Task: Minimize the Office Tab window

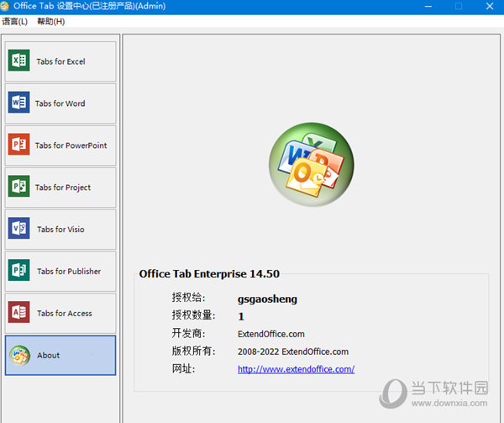Action: [x=428, y=6]
